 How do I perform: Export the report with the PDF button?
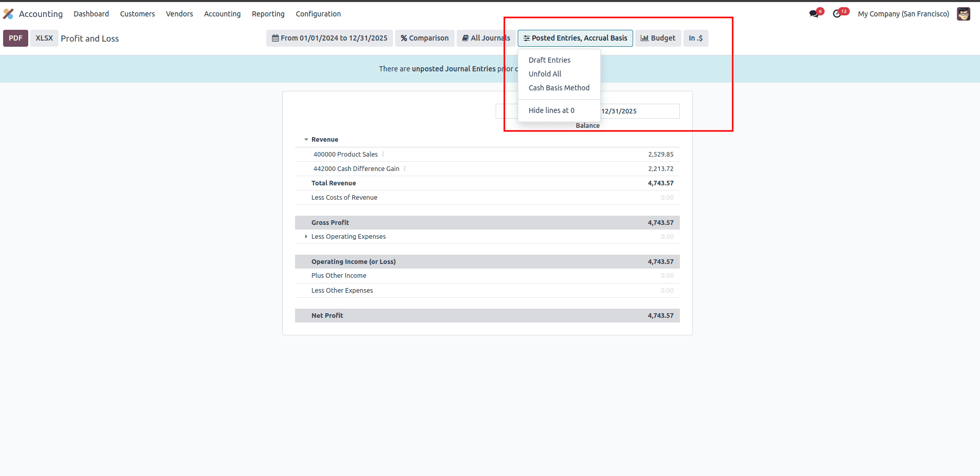15,38
